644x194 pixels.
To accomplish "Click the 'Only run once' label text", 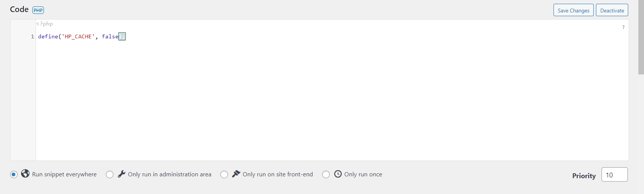I will [363, 174].
